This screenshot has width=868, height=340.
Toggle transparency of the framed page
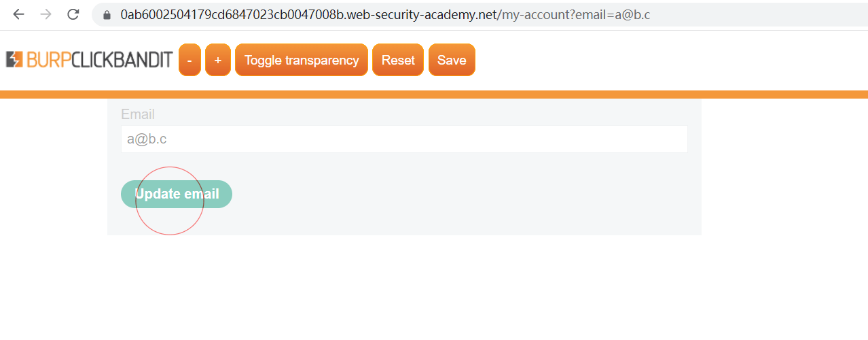point(301,60)
